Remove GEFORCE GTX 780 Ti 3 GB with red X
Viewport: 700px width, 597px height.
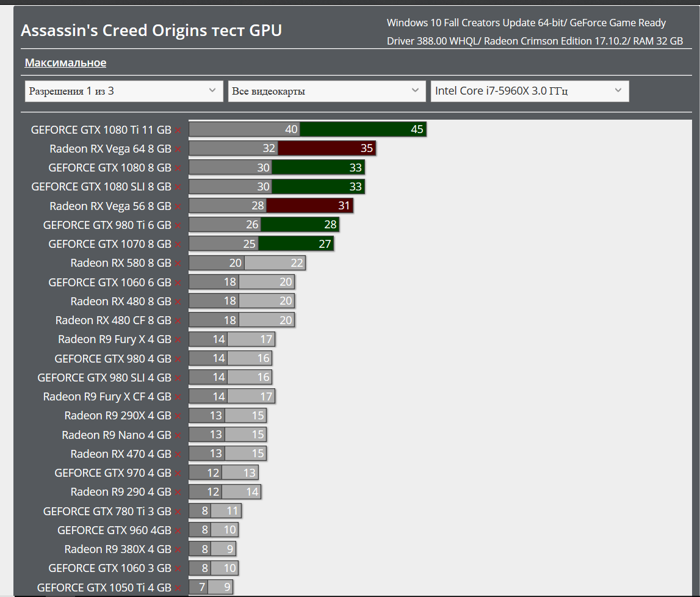pyautogui.click(x=178, y=512)
